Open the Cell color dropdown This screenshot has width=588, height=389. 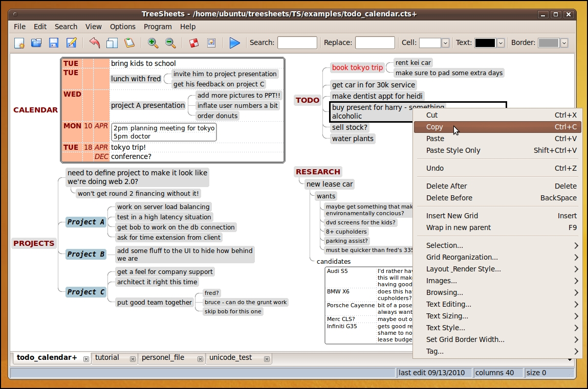pos(445,43)
